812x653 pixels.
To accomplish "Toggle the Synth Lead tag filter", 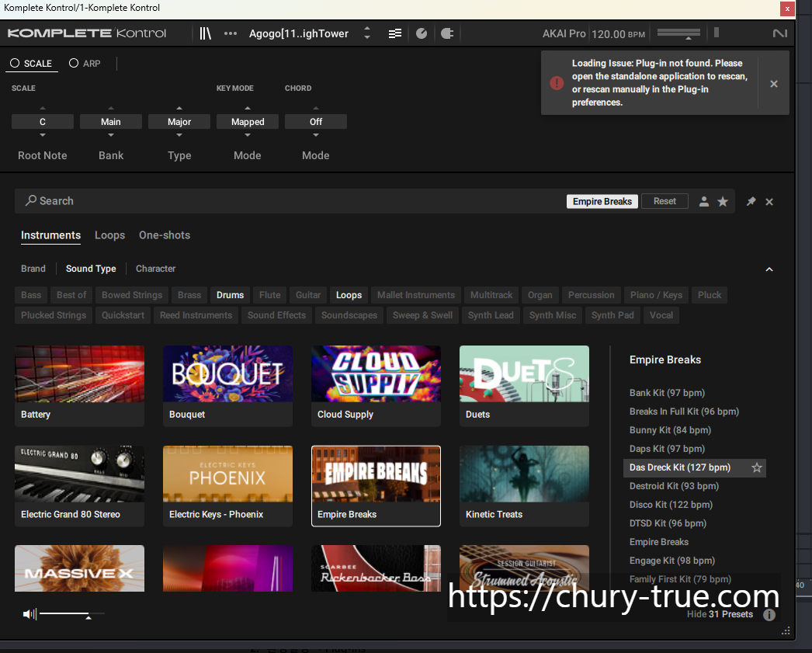I will pos(491,314).
